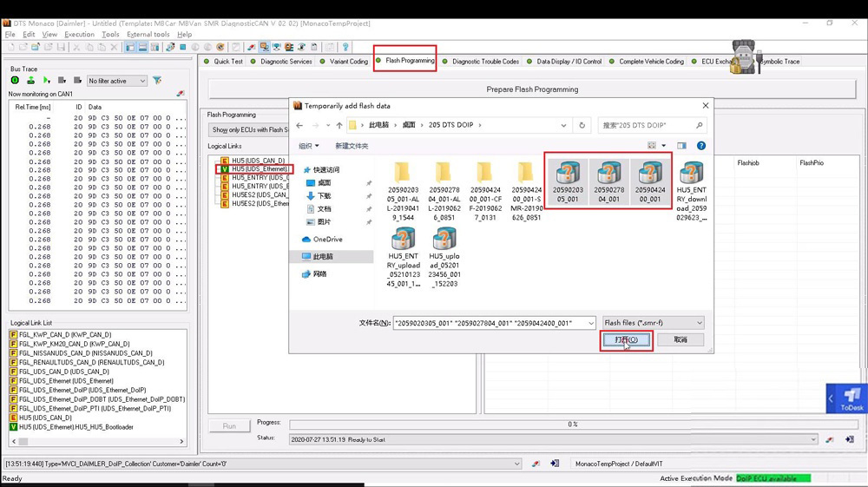Refresh the 205 DTS DOIP folder view
This screenshot has height=487, width=868.
tap(582, 125)
